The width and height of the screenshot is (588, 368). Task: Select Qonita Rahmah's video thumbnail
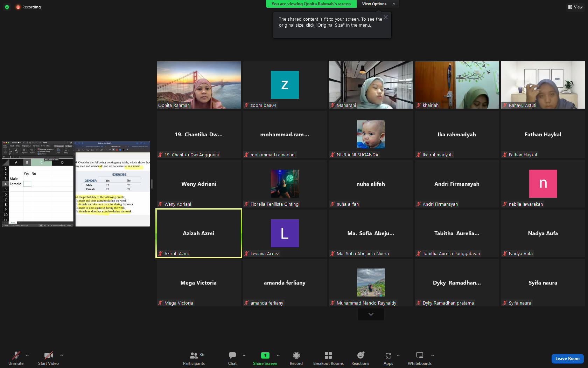[x=199, y=85]
